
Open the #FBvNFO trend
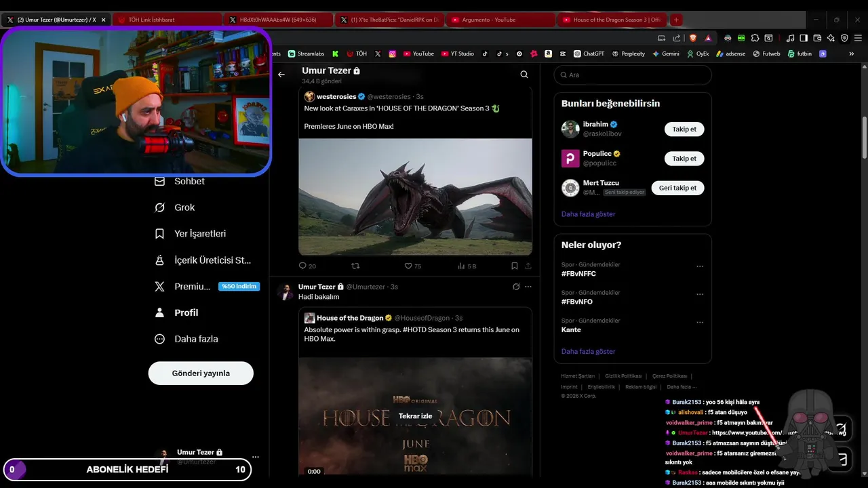[x=577, y=302]
